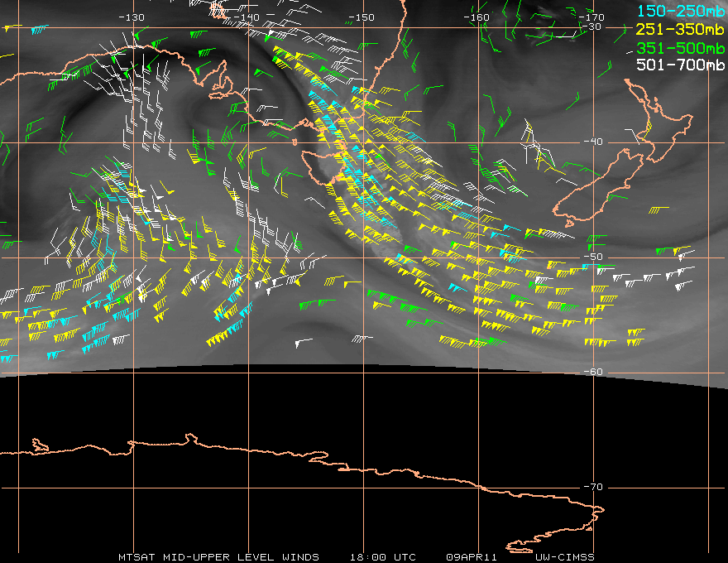Click the MTSAT MID-UPPER LEVEL WINDS title
Viewport: 728px width, 563px height.
coord(224,556)
